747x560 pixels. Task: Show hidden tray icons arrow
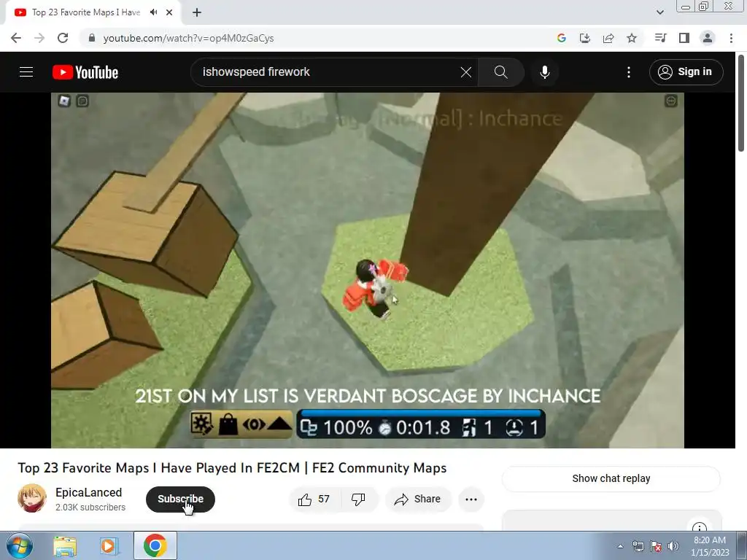click(620, 546)
